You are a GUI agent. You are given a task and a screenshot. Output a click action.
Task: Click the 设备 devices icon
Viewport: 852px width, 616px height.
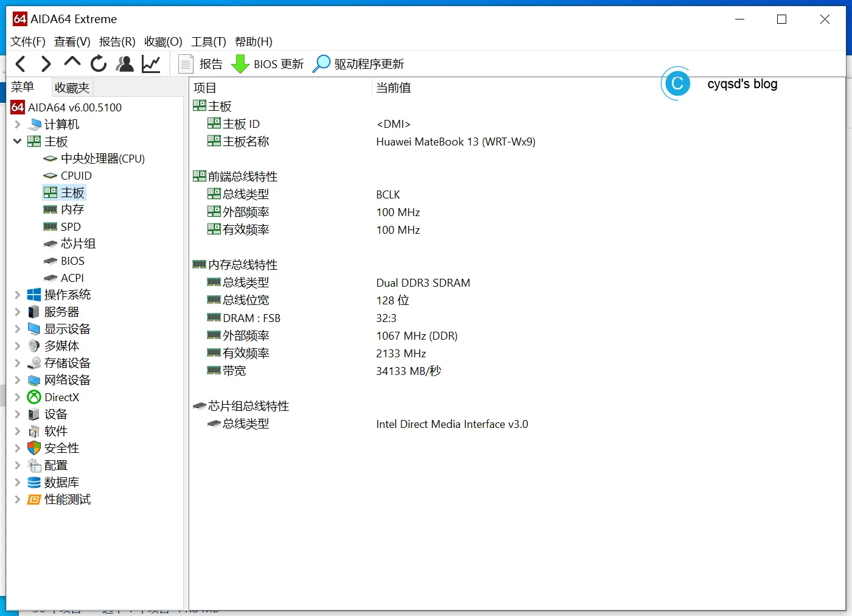click(x=34, y=414)
